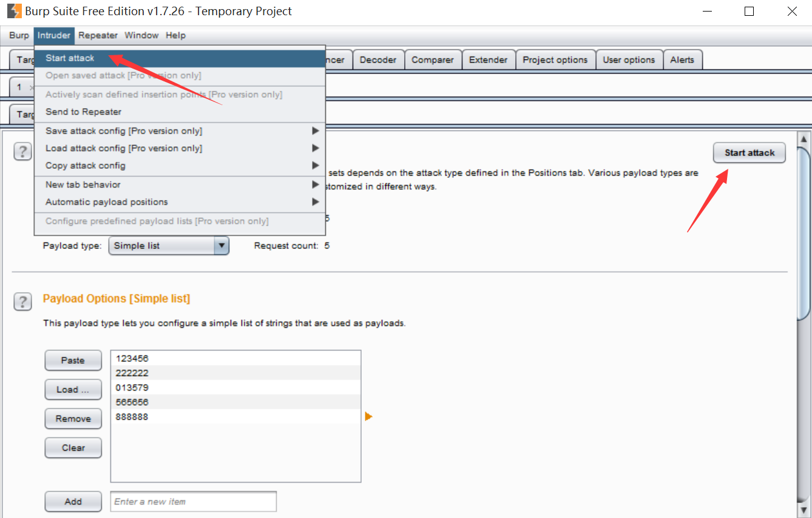
Task: Expand Load attack config submenu
Action: point(180,148)
